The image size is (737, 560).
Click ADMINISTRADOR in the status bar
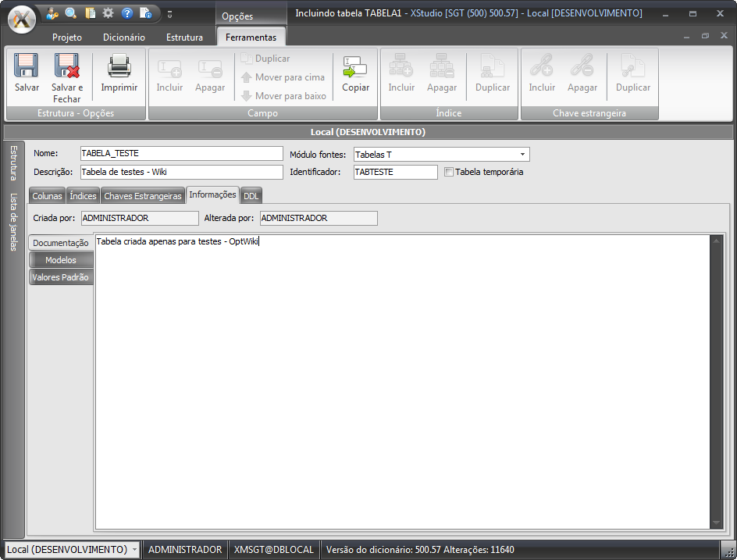[185, 549]
